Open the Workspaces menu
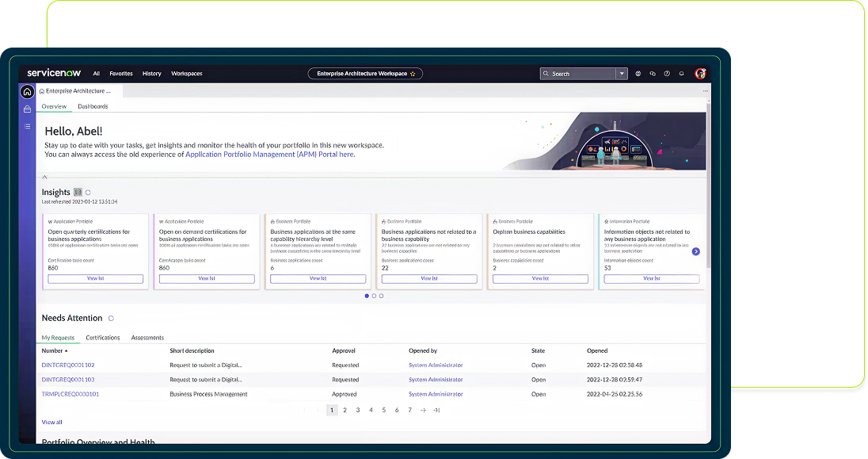Screen dimensions: 868x459 (x=186, y=74)
